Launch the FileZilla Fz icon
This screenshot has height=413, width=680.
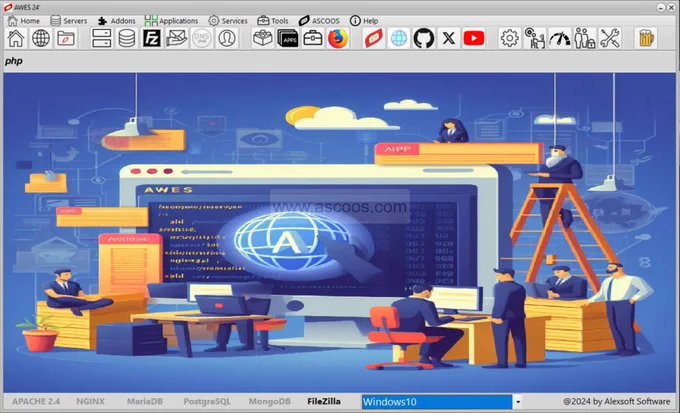coord(152,38)
